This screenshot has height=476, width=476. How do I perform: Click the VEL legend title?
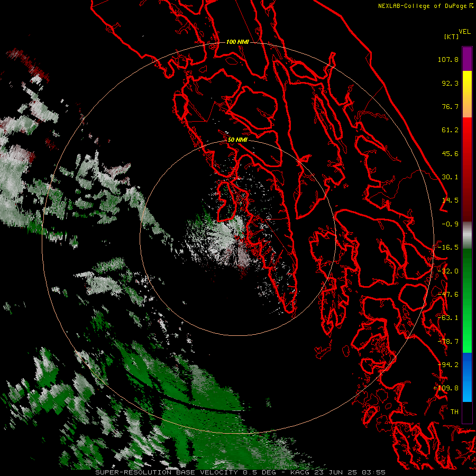(x=465, y=32)
